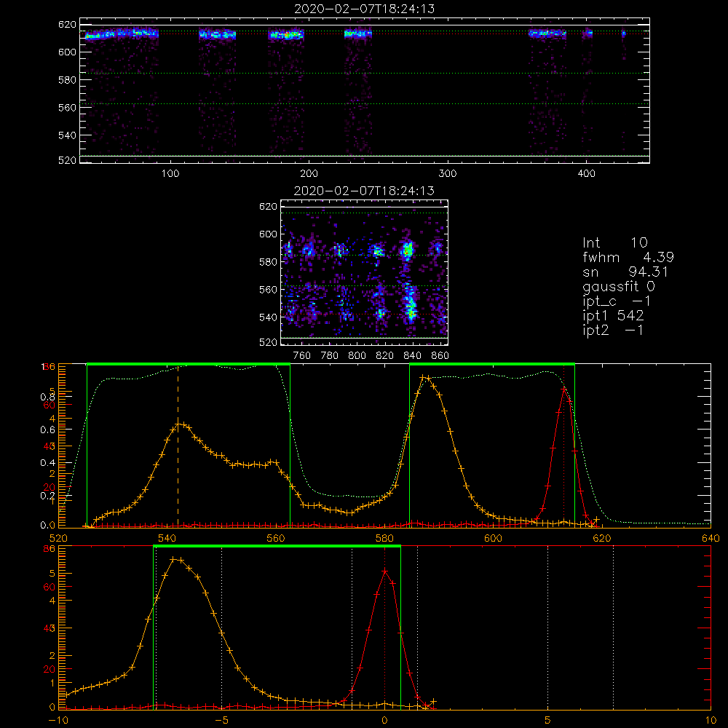Click x-axis label 100 on top plot
The image size is (728, 728).
point(170,174)
